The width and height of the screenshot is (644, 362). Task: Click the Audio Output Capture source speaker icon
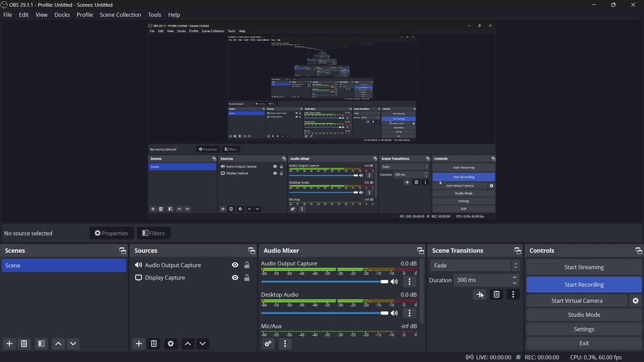(138, 265)
